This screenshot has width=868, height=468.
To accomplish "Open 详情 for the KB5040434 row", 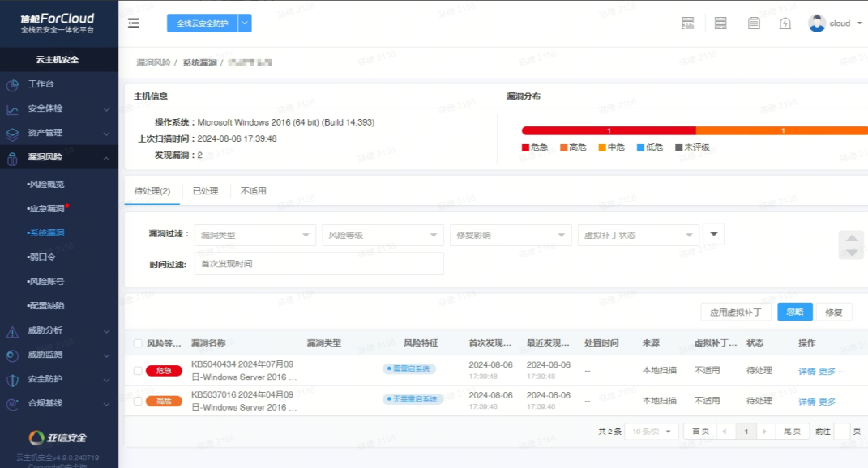I will pyautogui.click(x=807, y=371).
